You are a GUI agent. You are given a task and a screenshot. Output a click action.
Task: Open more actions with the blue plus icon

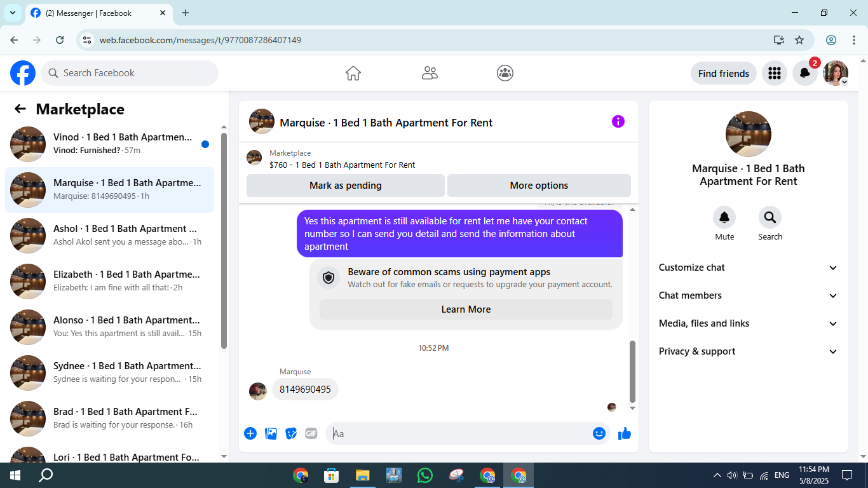[250, 433]
